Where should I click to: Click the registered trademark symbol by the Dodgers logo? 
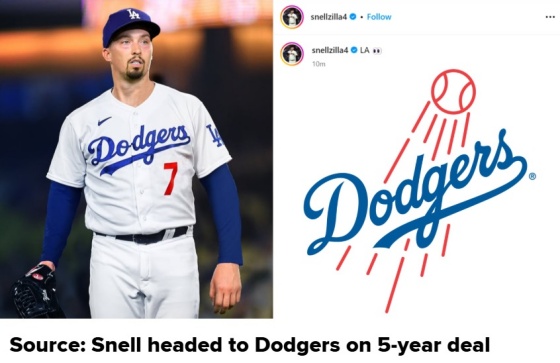(x=532, y=176)
